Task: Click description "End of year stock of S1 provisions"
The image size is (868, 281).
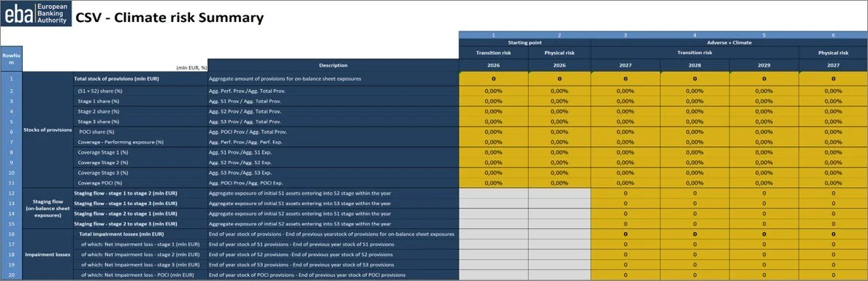Action: click(x=301, y=244)
